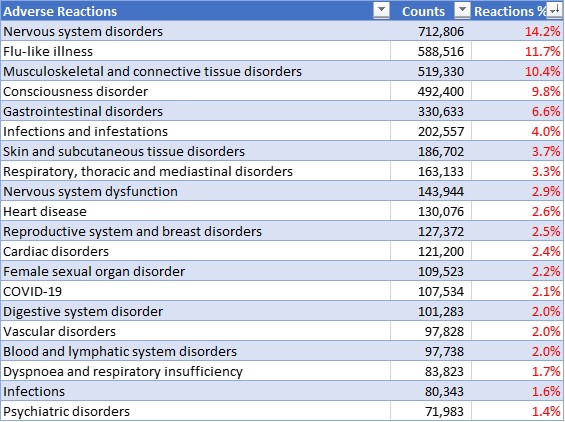
Task: Select the COVID-19 row label cell
Action: click(x=196, y=291)
